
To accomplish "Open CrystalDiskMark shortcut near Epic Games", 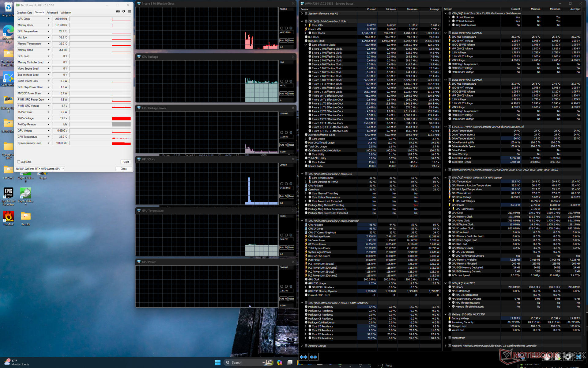I will coord(25,196).
